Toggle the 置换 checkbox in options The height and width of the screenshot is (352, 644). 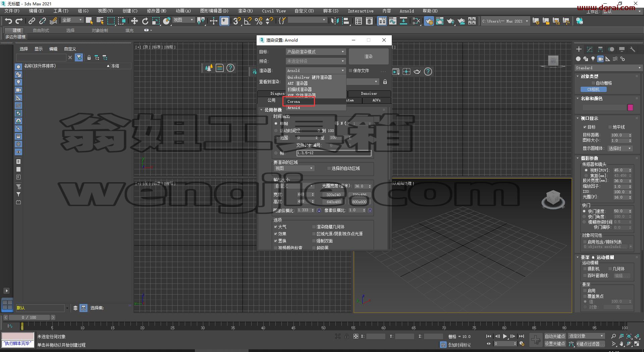[x=276, y=241]
